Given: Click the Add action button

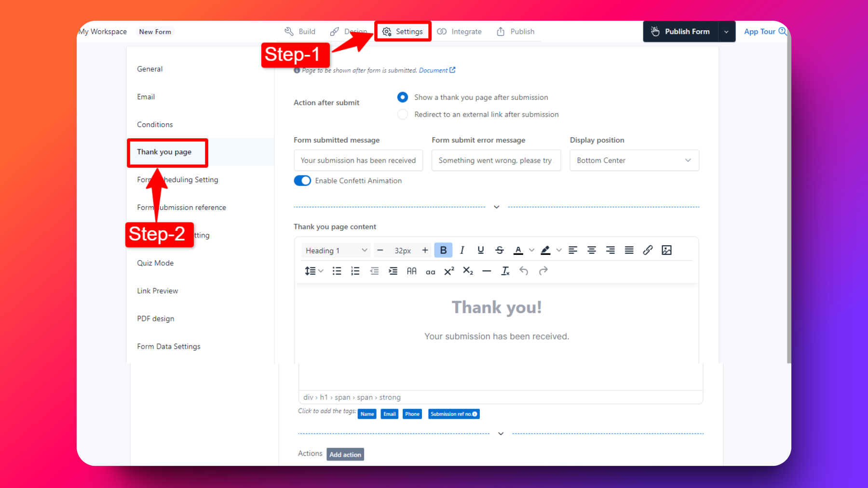Looking at the screenshot, I should click(x=345, y=454).
